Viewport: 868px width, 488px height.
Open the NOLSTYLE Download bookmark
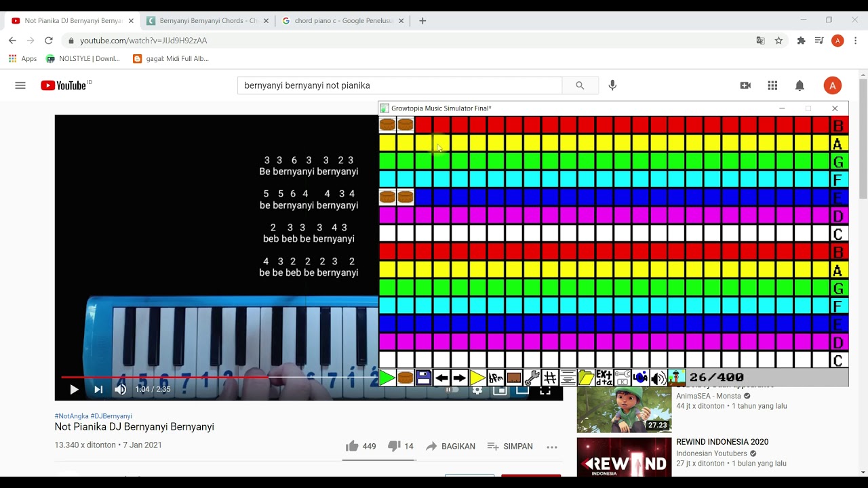pos(83,59)
